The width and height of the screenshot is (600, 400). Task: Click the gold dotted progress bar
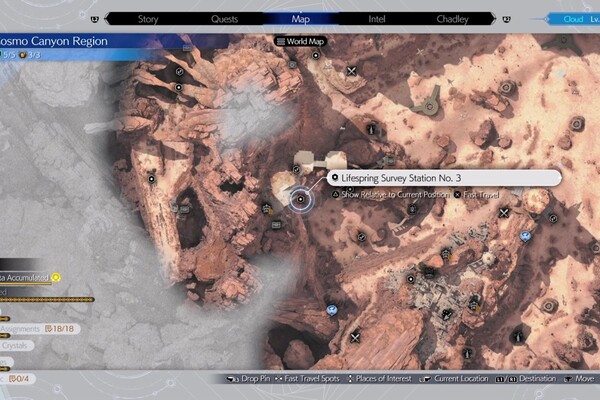pyautogui.click(x=47, y=300)
